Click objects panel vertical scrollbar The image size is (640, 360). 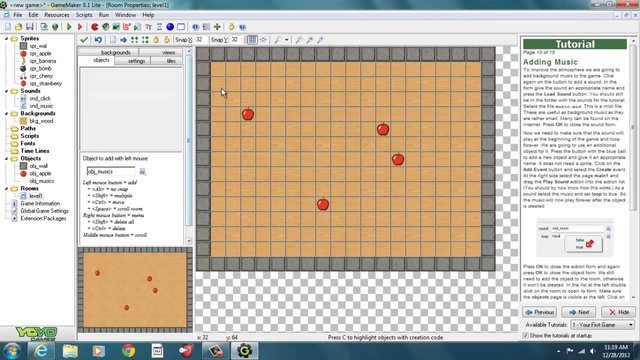coord(188,145)
